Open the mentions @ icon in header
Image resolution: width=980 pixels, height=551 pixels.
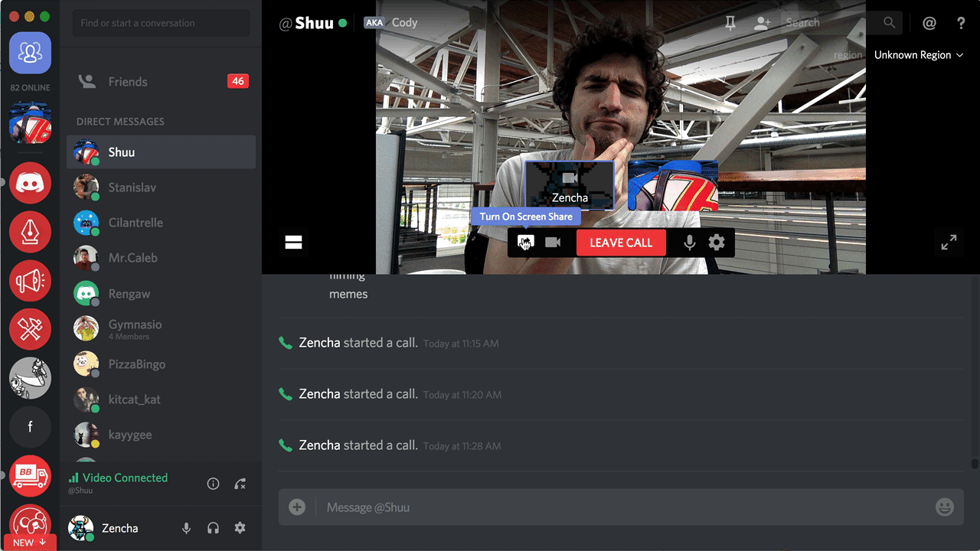click(x=929, y=23)
